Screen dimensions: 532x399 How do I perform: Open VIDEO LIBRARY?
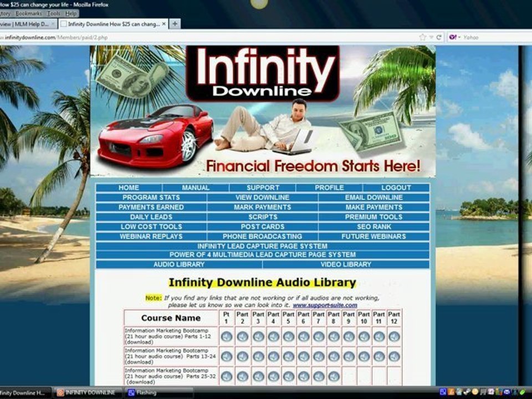point(346,265)
